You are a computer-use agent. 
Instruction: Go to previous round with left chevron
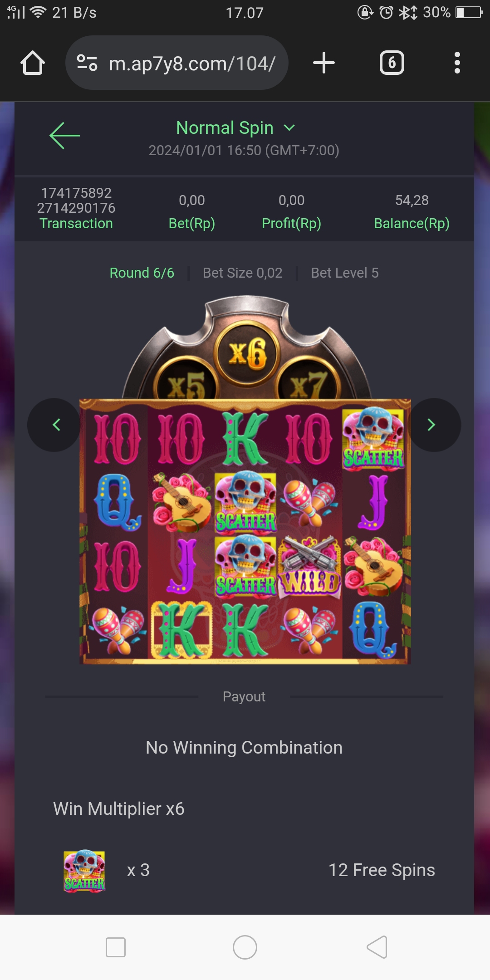pos(54,425)
